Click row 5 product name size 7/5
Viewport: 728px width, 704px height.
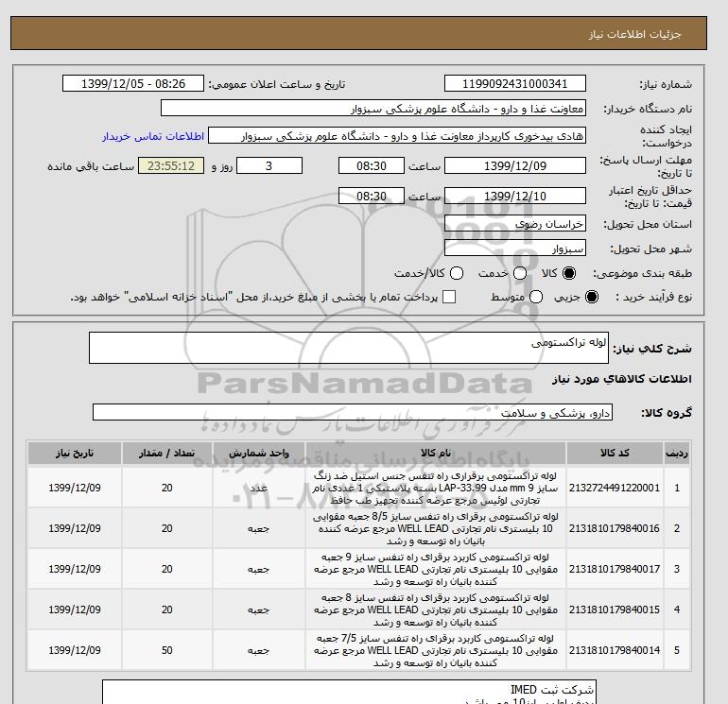pyautogui.click(x=436, y=650)
